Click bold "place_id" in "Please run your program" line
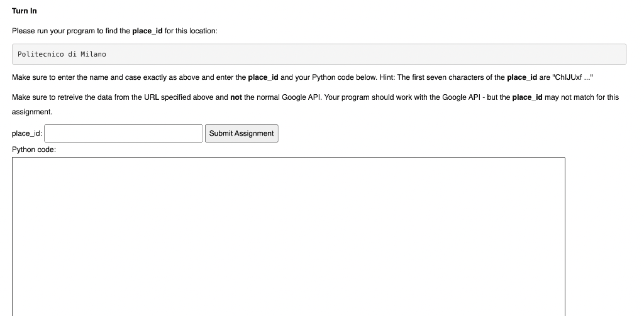The height and width of the screenshot is (316, 644). [x=147, y=31]
